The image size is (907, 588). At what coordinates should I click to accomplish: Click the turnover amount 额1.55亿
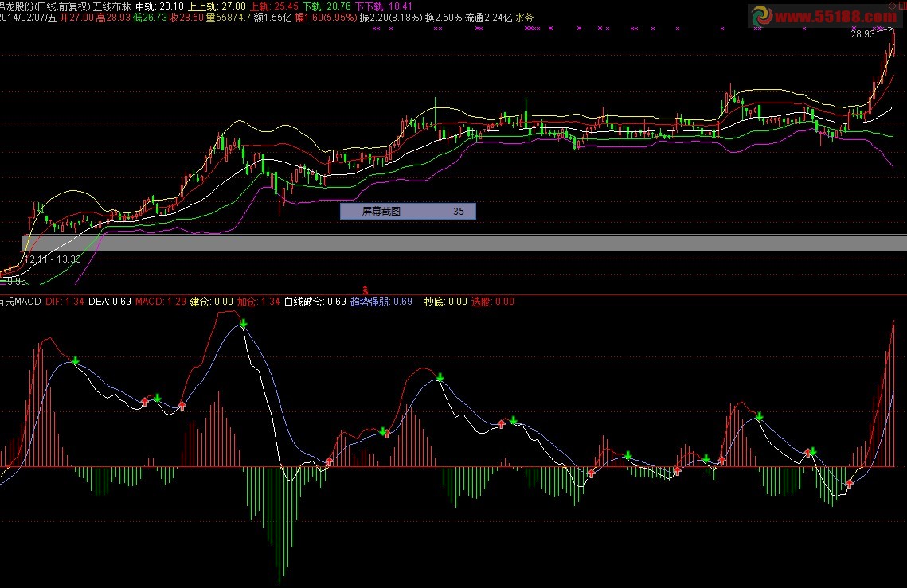pyautogui.click(x=272, y=18)
